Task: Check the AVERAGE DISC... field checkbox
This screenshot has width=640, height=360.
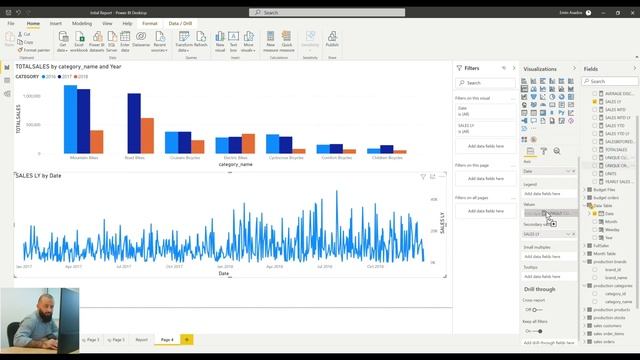Action: tap(595, 93)
